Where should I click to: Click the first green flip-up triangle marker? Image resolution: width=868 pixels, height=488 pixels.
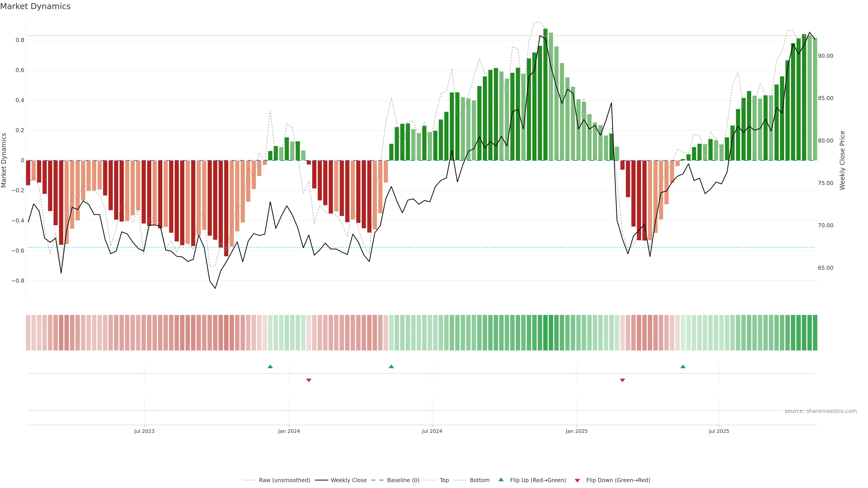click(270, 366)
